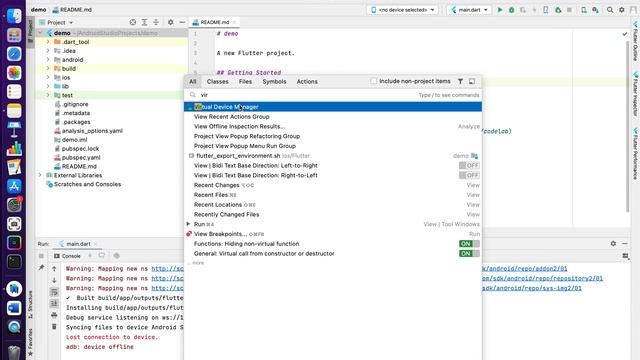The height and width of the screenshot is (360, 640).
Task: Expand the test folder
Action: (x=48, y=95)
